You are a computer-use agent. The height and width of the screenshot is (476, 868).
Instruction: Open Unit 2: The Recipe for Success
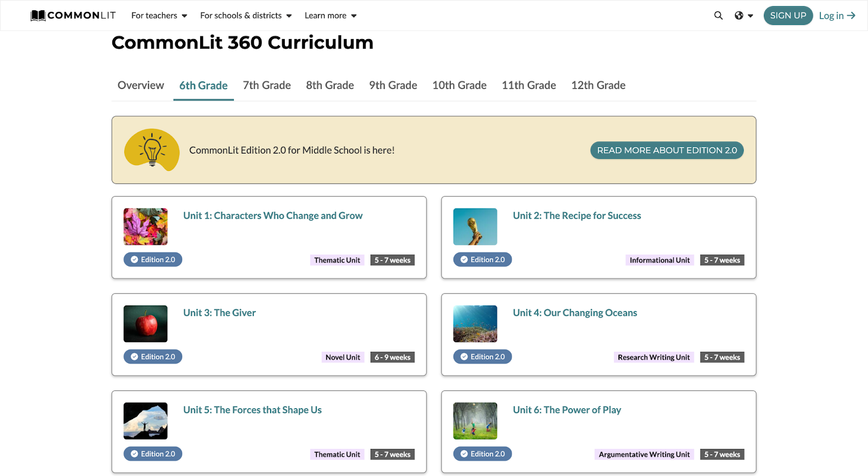577,215
